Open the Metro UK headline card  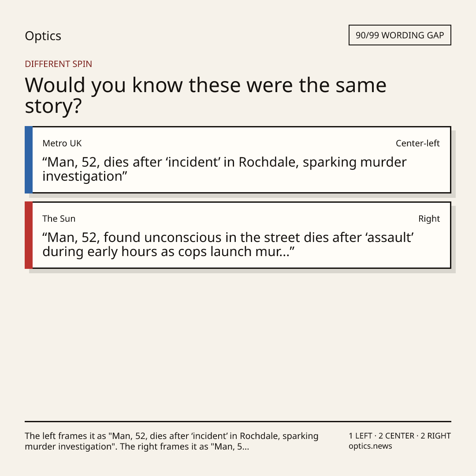238,160
